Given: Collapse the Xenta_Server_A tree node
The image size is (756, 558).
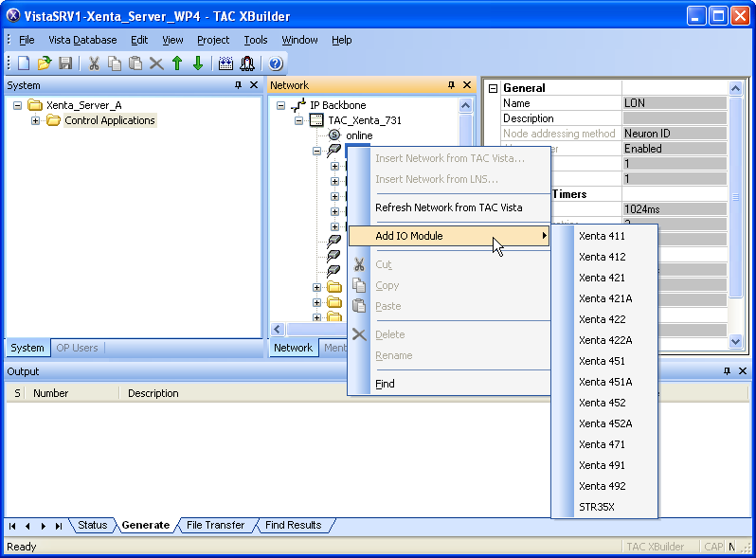Looking at the screenshot, I should coord(17,105).
